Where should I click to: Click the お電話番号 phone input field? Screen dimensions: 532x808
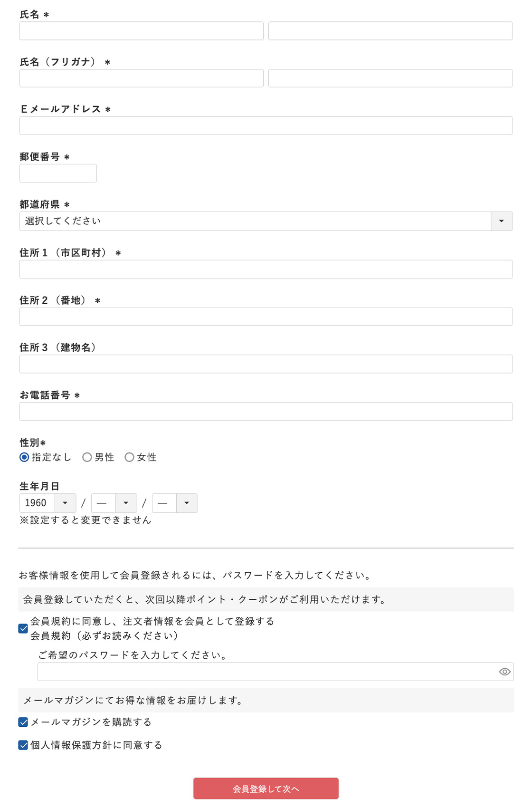point(266,412)
